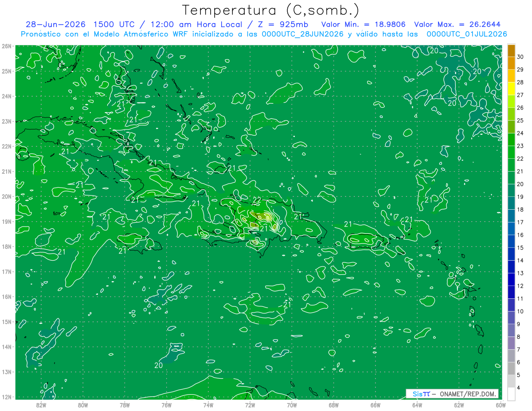This screenshot has width=532, height=411.
Task: Pick the orange color bar segment above 30
Action: pyautogui.click(x=511, y=51)
